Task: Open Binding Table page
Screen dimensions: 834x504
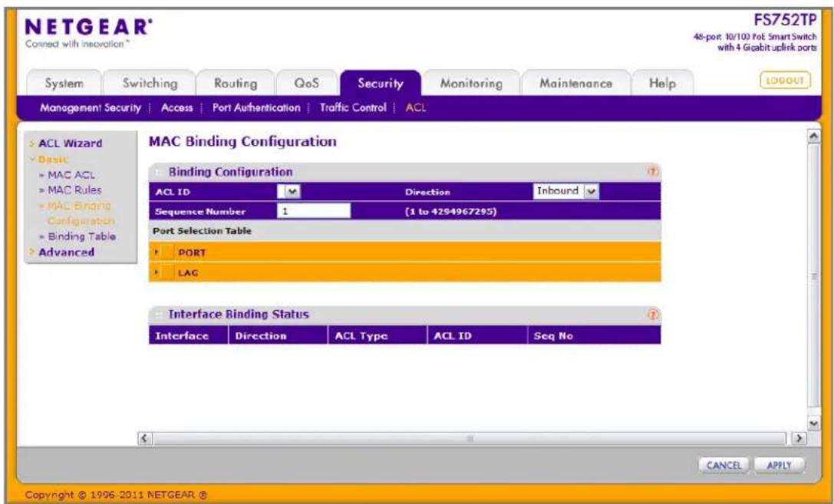Action: tap(81, 236)
